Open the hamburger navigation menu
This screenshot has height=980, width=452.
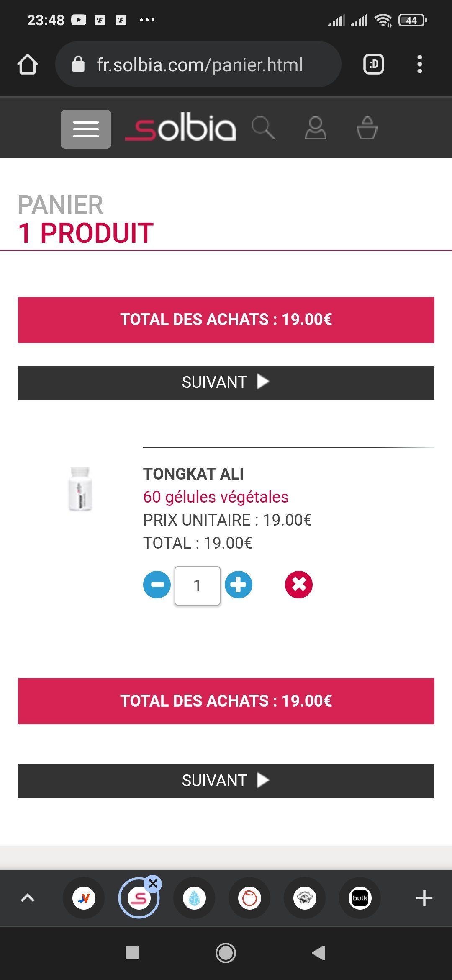(86, 129)
